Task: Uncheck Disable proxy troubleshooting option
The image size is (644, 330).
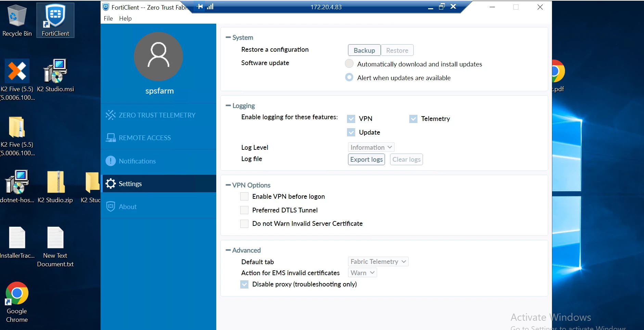Action: (x=244, y=284)
